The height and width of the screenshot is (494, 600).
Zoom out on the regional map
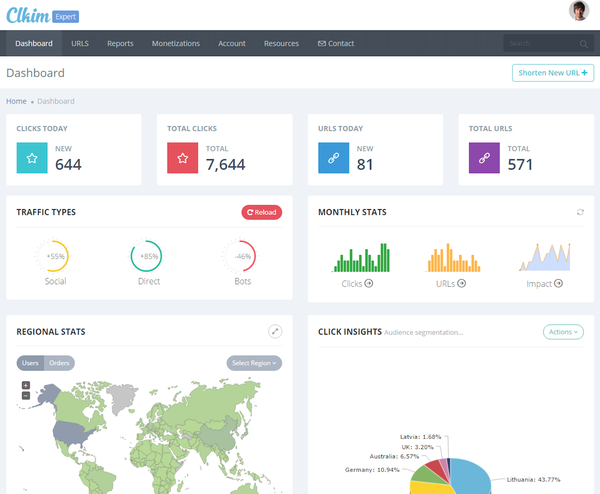26,396
